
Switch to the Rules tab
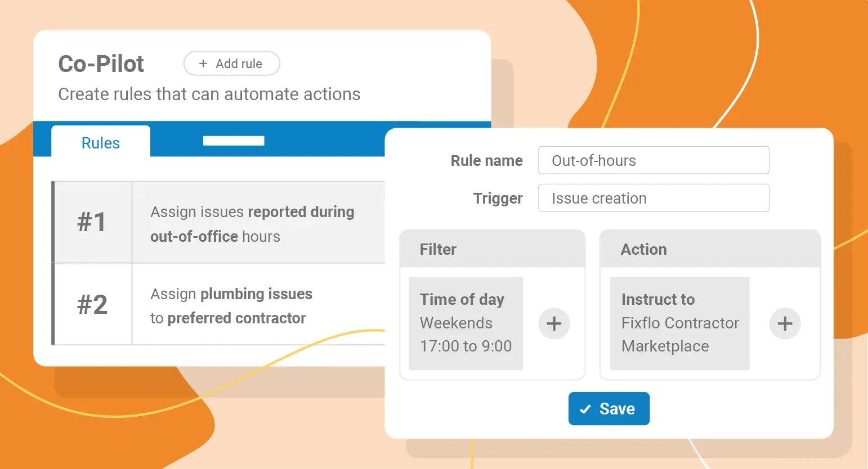click(x=100, y=142)
